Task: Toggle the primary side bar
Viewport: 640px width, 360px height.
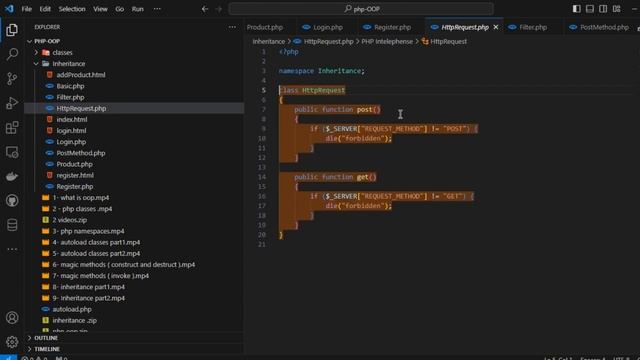Action: [x=576, y=9]
